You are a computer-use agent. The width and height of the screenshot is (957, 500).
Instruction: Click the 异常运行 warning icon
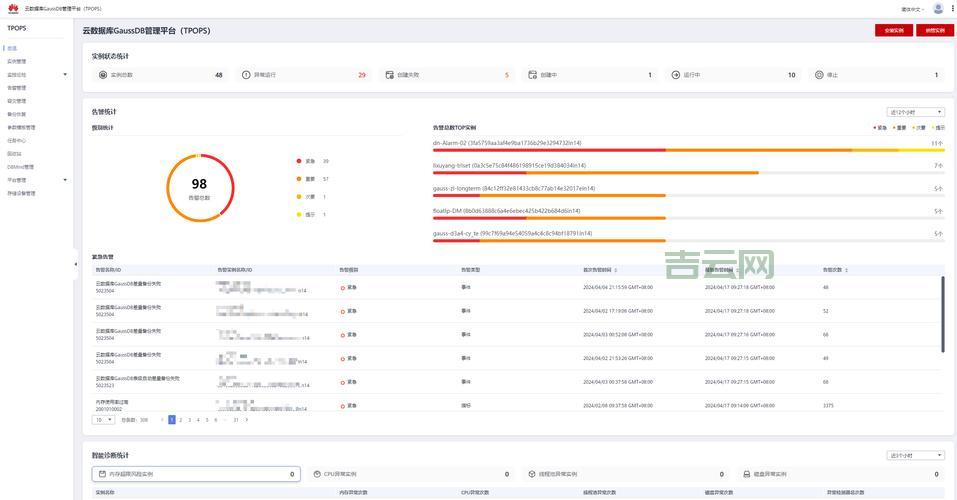click(x=246, y=75)
